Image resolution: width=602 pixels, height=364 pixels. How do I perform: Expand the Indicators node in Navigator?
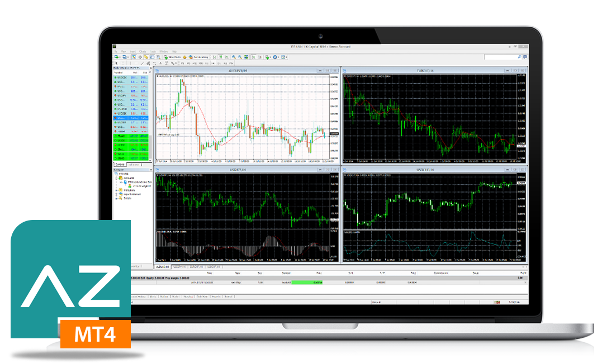pos(116,190)
